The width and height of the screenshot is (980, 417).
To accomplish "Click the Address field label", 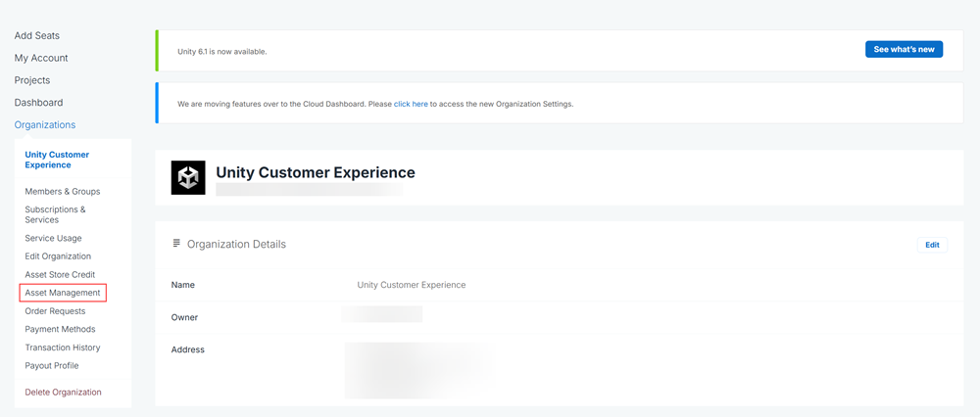I will [187, 349].
